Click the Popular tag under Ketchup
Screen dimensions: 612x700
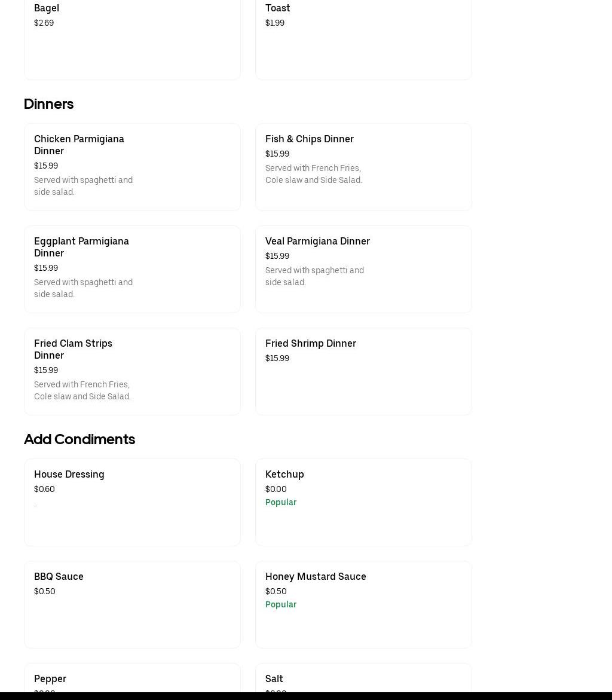(281, 502)
